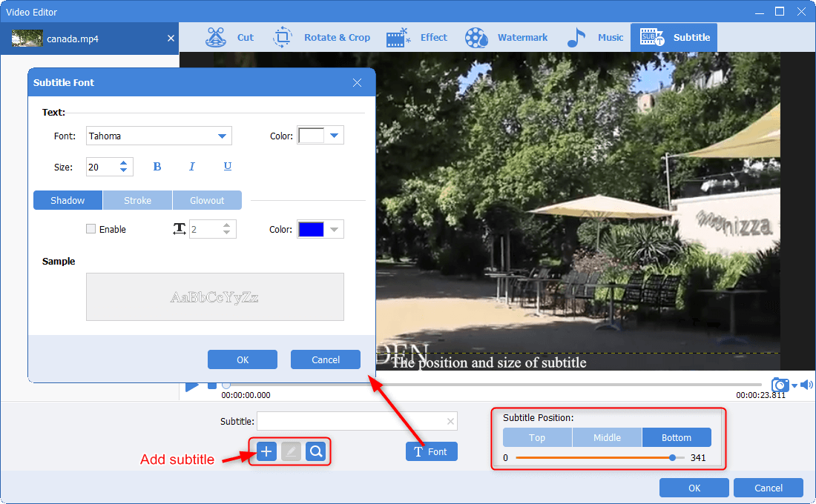Minimize the Video Editor window
This screenshot has height=504, width=816.
(x=760, y=12)
